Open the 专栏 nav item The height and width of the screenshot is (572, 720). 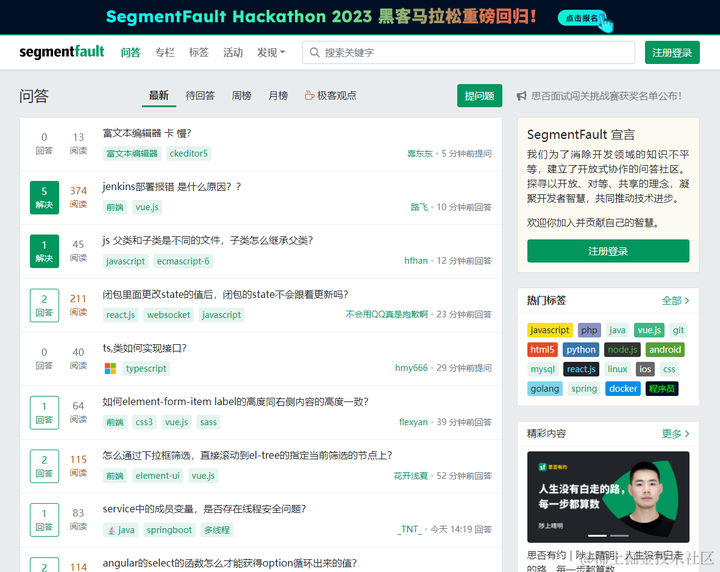(165, 52)
